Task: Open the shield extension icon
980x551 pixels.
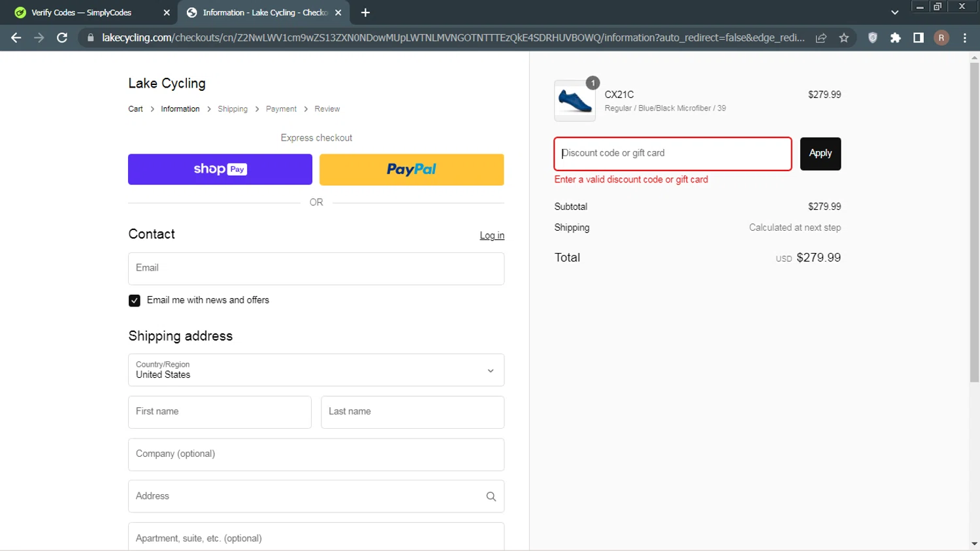Action: [872, 38]
